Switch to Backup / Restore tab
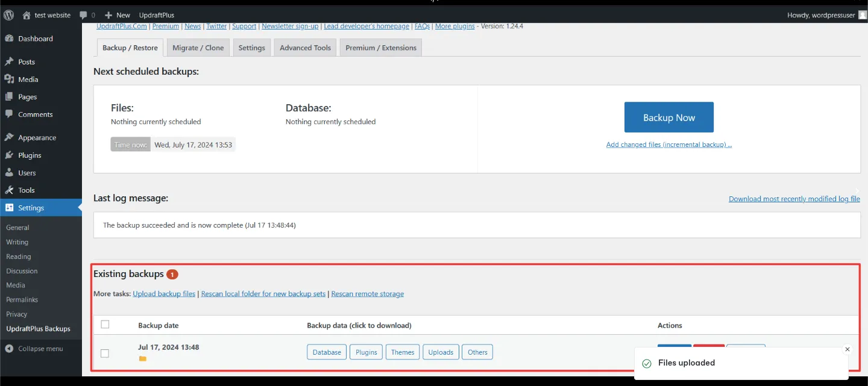868x386 pixels. pos(130,48)
